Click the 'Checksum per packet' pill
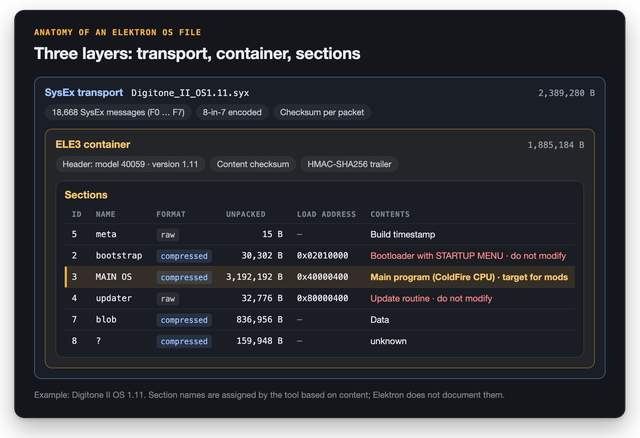 [x=322, y=112]
